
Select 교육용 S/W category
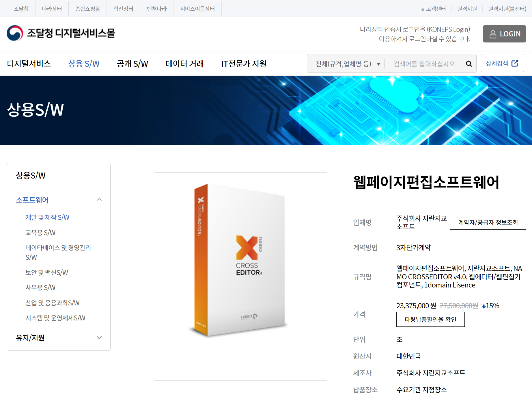[x=40, y=233]
